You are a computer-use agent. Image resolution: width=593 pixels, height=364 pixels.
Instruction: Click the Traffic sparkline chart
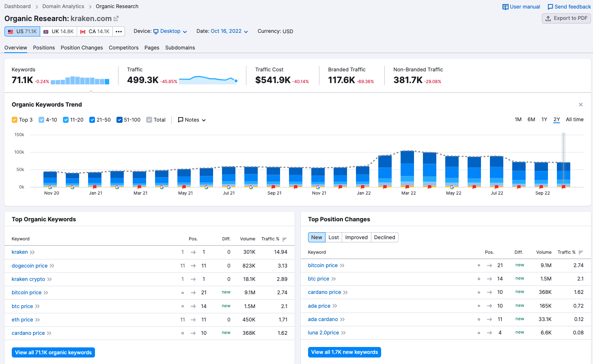click(x=208, y=80)
